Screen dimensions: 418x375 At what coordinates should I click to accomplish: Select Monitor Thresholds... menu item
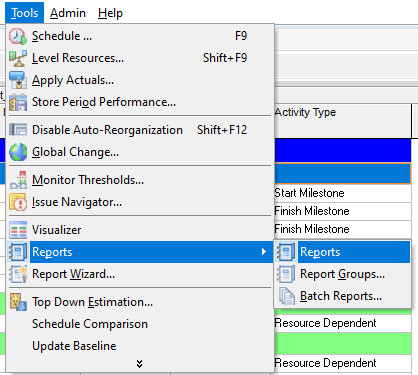pos(140,180)
